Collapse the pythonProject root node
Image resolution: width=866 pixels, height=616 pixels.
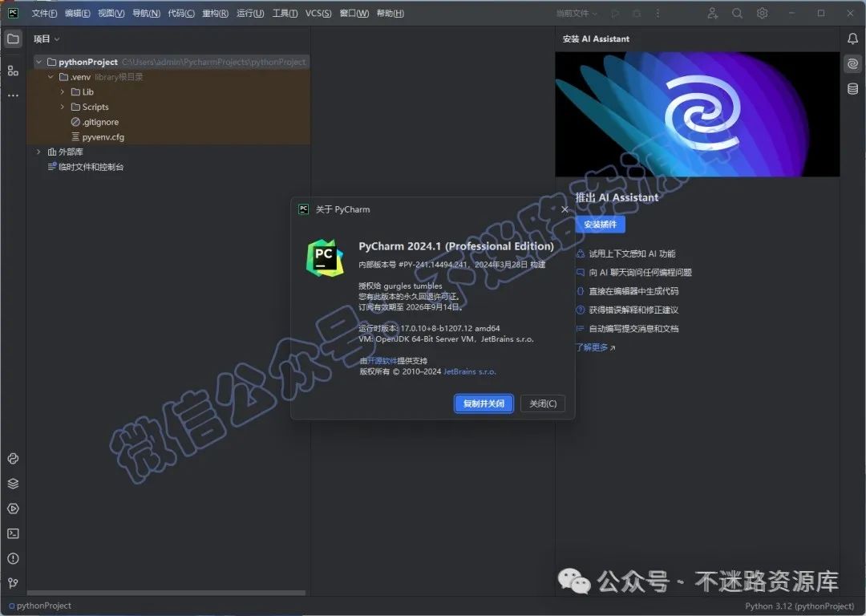click(x=38, y=62)
